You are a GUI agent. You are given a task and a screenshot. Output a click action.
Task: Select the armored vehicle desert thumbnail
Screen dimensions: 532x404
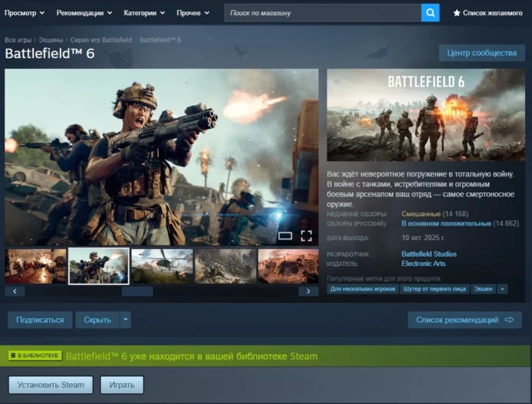pos(288,266)
